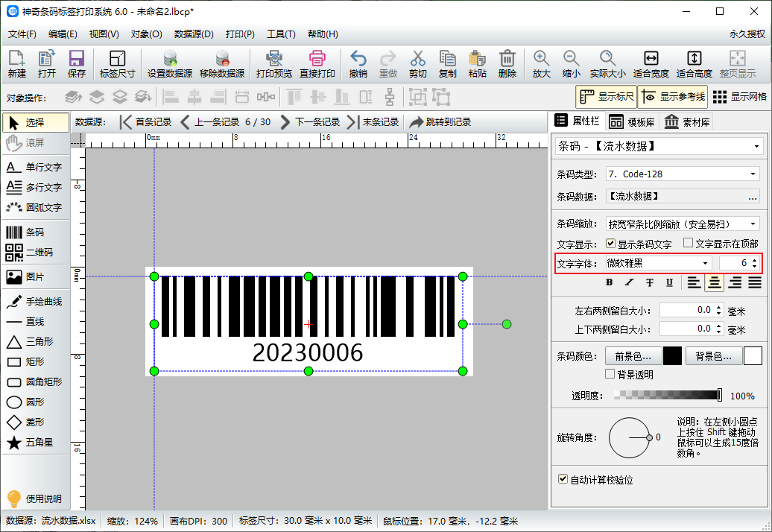This screenshot has width=772, height=532.
Task: Delete the object with 删除 icon
Action: pyautogui.click(x=507, y=64)
